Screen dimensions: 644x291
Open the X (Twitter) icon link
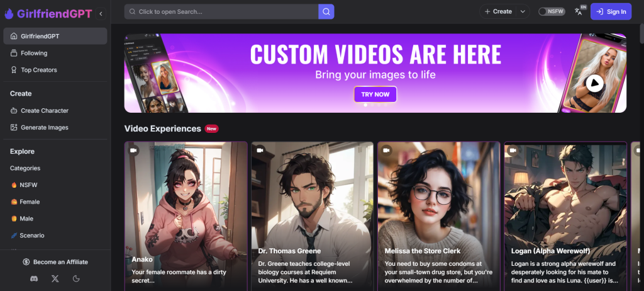coord(55,278)
